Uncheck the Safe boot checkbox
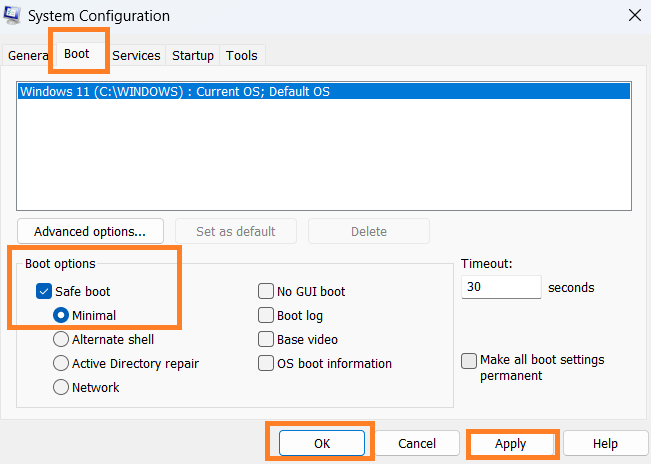The height and width of the screenshot is (464, 651). pos(44,292)
